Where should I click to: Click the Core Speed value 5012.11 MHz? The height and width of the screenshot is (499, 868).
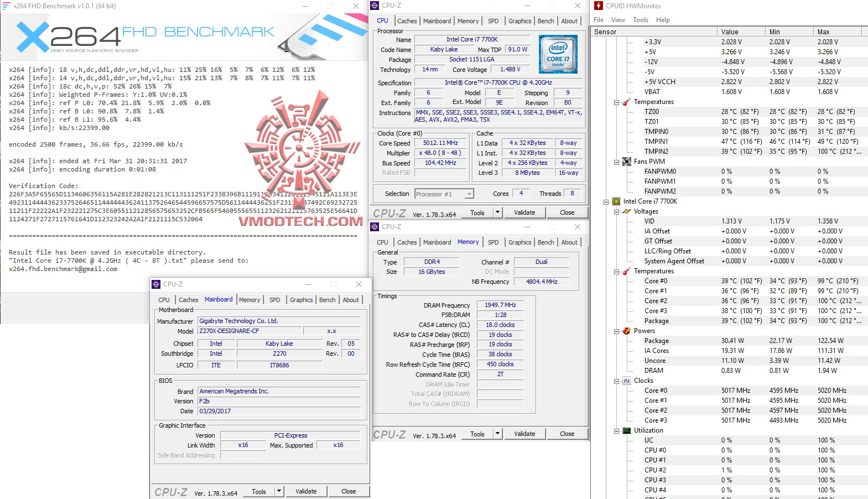[x=440, y=143]
